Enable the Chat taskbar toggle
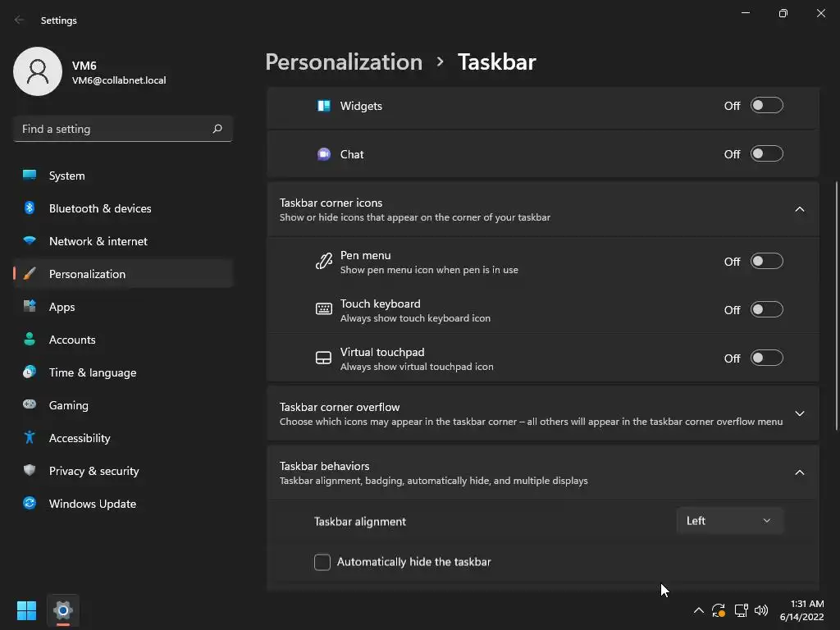 click(x=767, y=154)
